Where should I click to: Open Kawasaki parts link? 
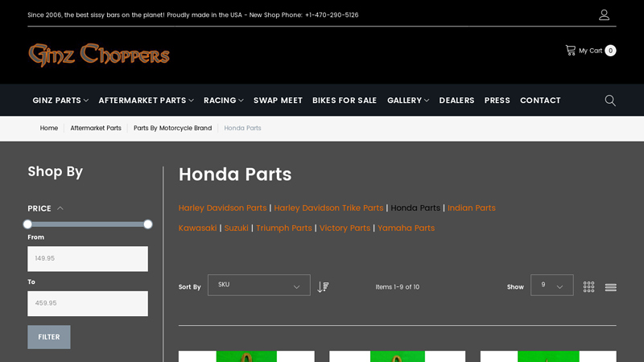click(x=197, y=228)
